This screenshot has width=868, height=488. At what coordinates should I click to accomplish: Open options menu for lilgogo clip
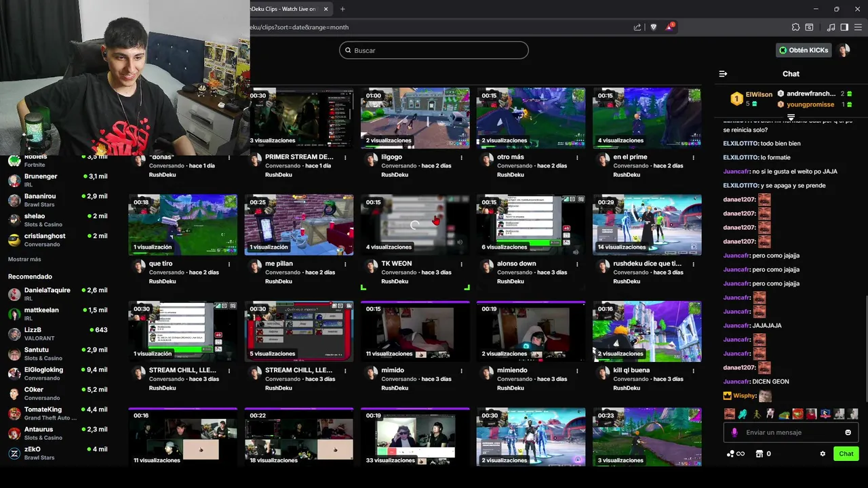click(x=461, y=157)
